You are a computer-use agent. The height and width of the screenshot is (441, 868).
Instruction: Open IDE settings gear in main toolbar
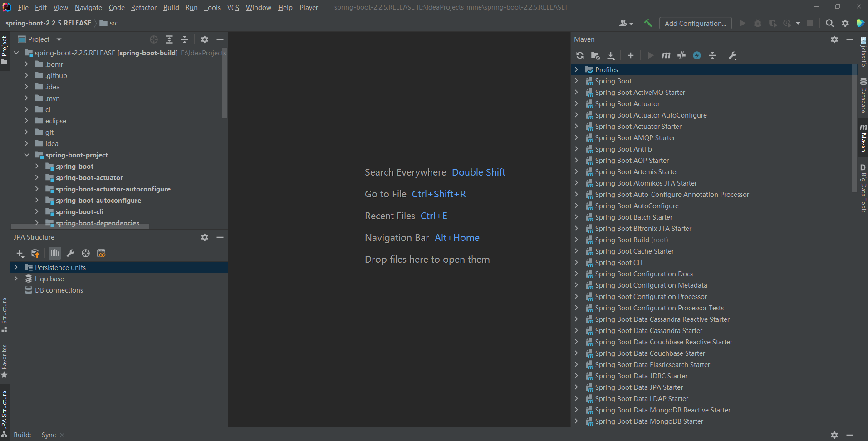845,23
